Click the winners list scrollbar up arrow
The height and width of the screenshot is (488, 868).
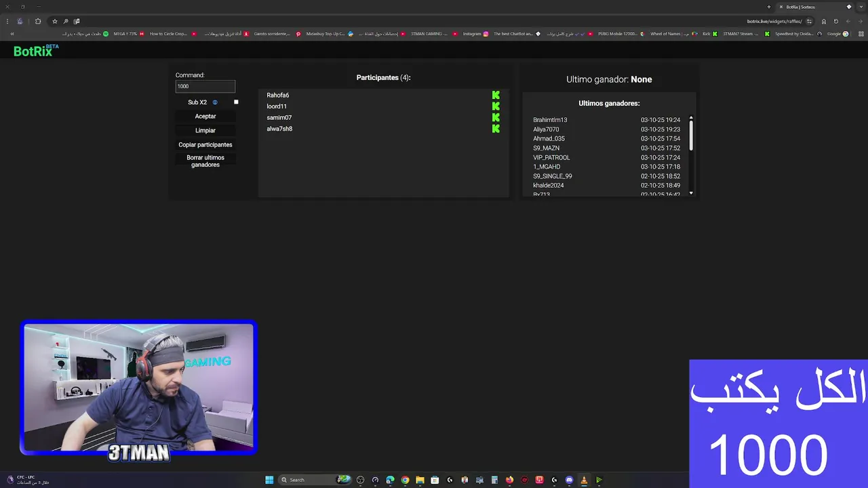pos(691,118)
